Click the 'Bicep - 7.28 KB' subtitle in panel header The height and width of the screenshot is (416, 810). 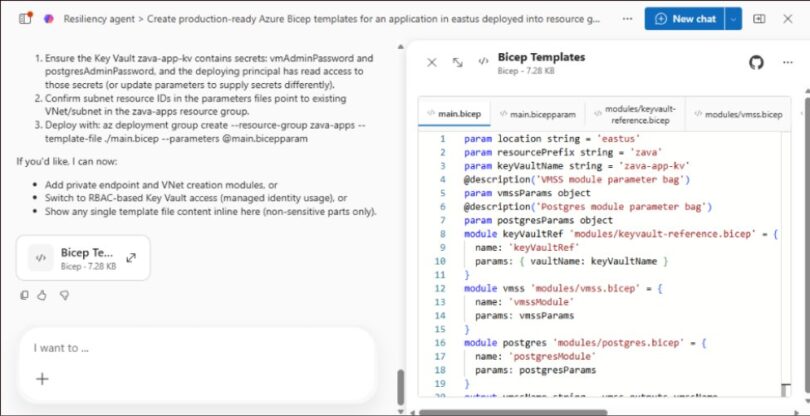526,71
